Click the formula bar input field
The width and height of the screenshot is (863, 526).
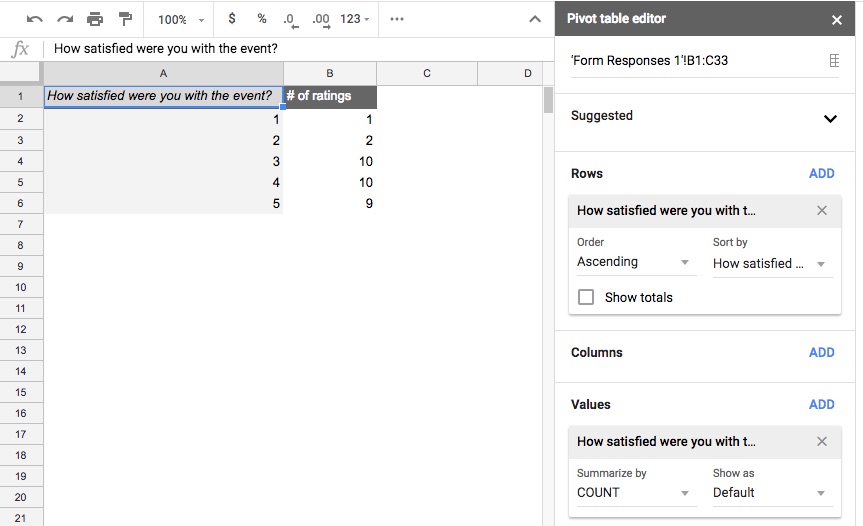point(300,49)
